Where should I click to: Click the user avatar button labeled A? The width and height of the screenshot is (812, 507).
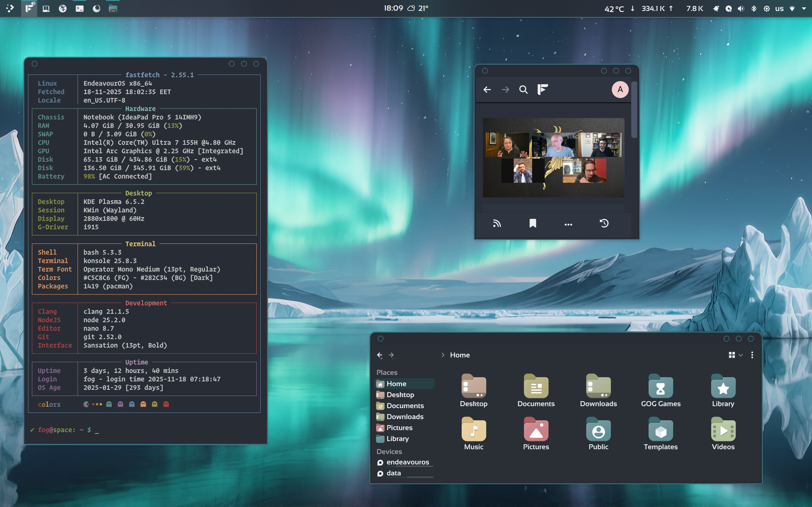(x=620, y=90)
